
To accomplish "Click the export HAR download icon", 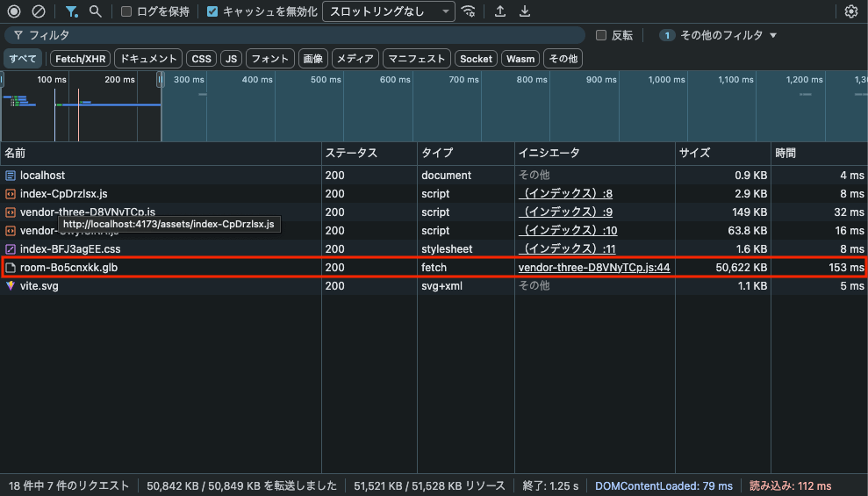I will pyautogui.click(x=525, y=11).
